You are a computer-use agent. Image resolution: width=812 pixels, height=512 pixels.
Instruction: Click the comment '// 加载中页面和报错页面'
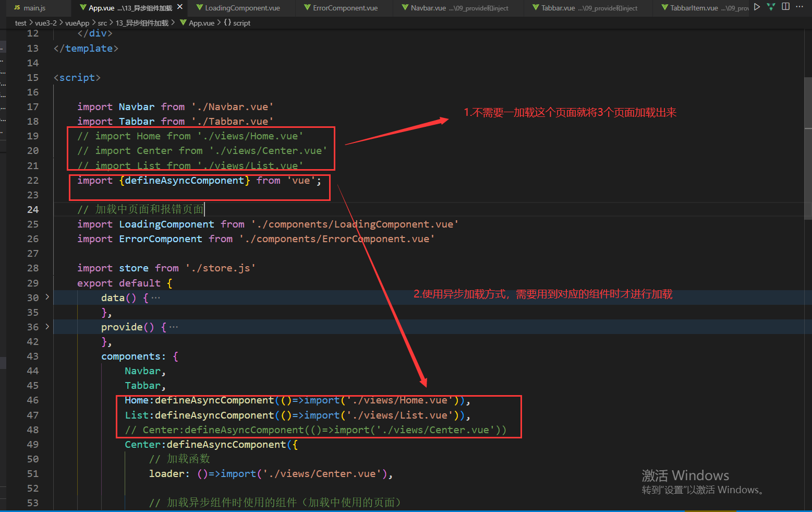140,210
